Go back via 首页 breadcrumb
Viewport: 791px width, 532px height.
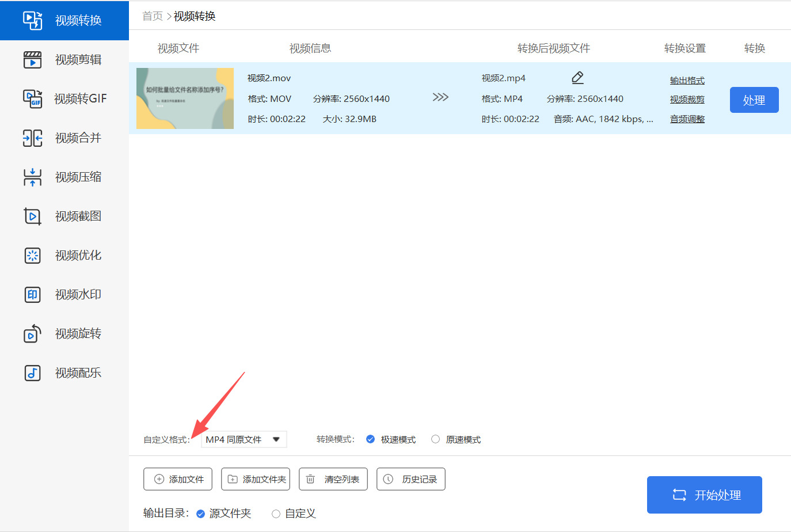click(x=153, y=16)
